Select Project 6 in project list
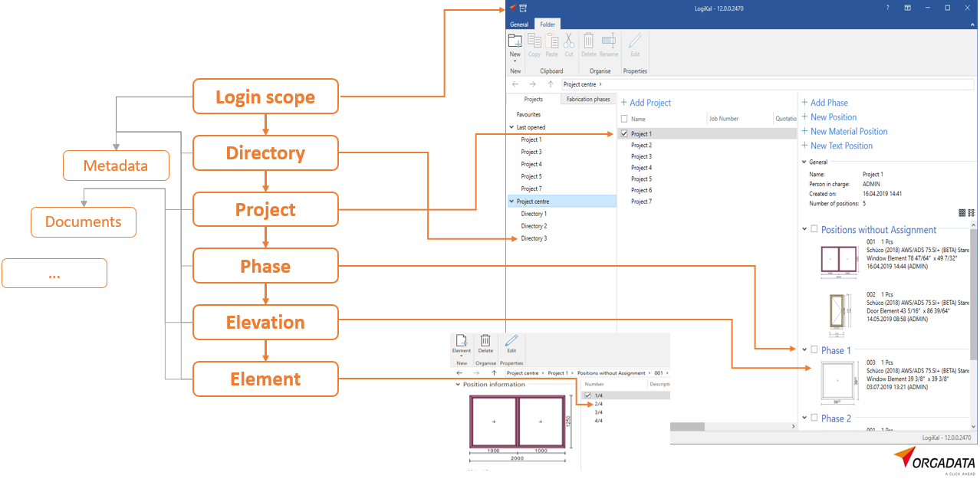 pyautogui.click(x=641, y=190)
